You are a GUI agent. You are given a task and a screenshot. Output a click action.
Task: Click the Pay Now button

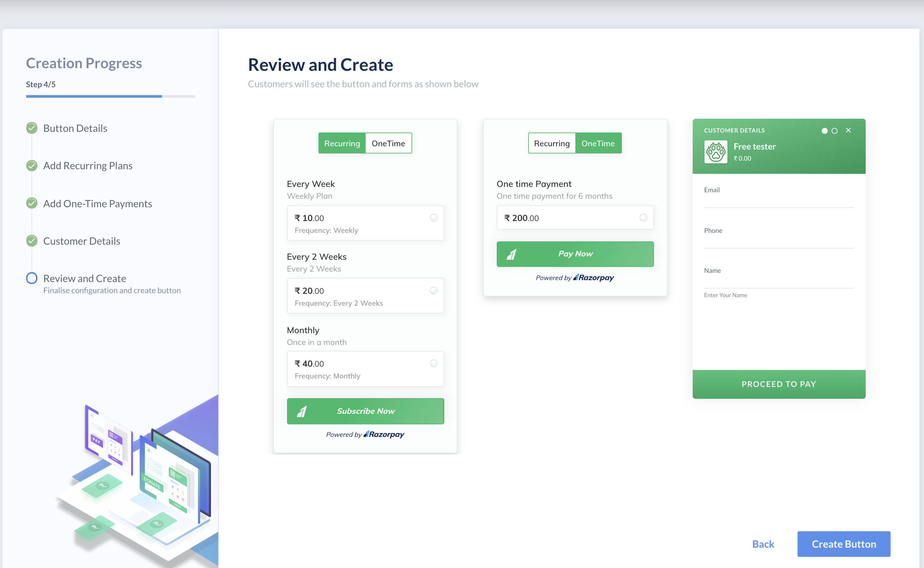click(x=575, y=254)
